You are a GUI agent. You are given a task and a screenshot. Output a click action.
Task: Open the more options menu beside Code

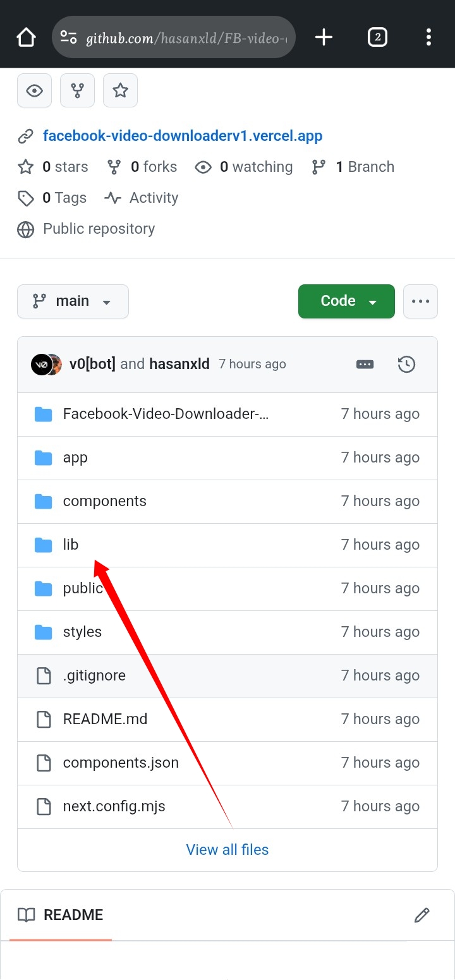(x=420, y=301)
